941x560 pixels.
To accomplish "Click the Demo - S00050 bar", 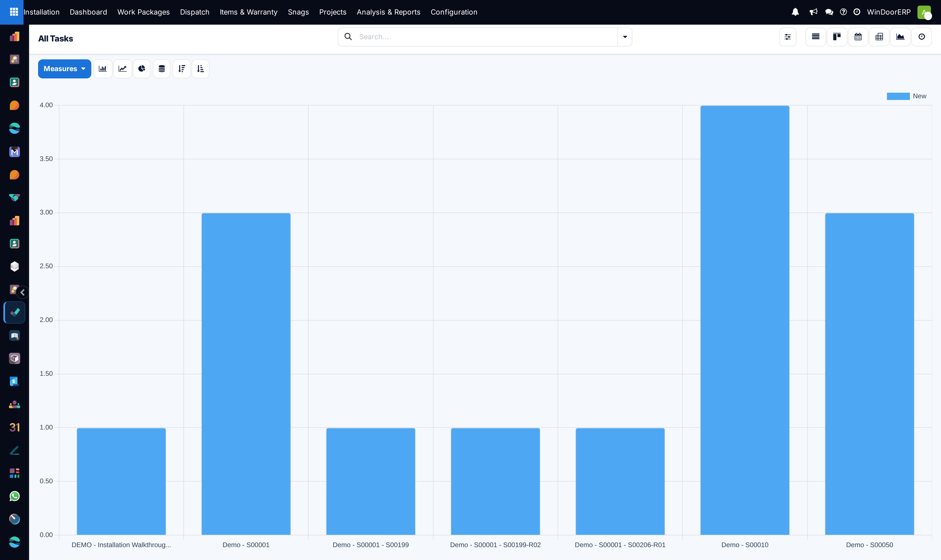I will click(869, 374).
